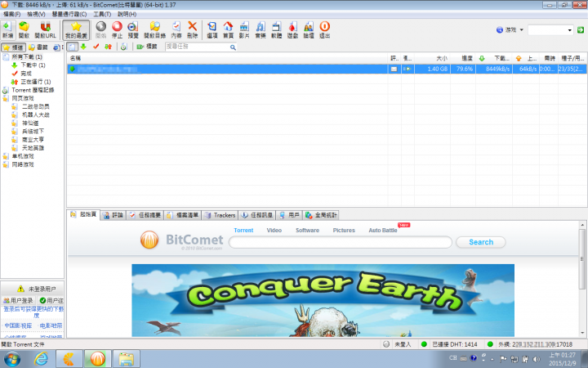The height and width of the screenshot is (368, 588).
Task: Toggle the up/down arrows active filter button
Action: click(x=109, y=47)
